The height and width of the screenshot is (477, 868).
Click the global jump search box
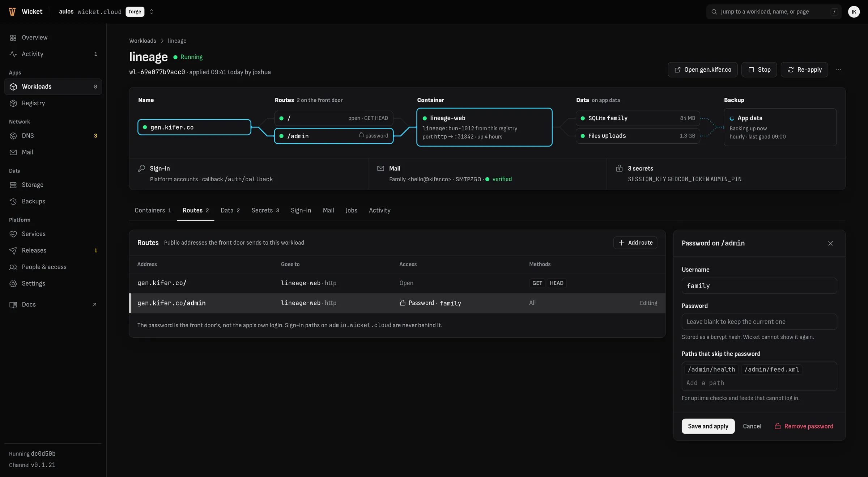774,12
